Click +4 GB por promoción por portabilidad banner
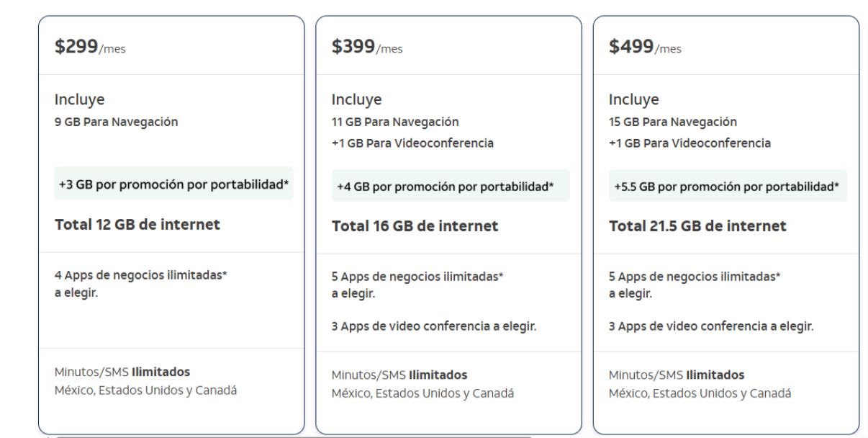 click(x=451, y=185)
